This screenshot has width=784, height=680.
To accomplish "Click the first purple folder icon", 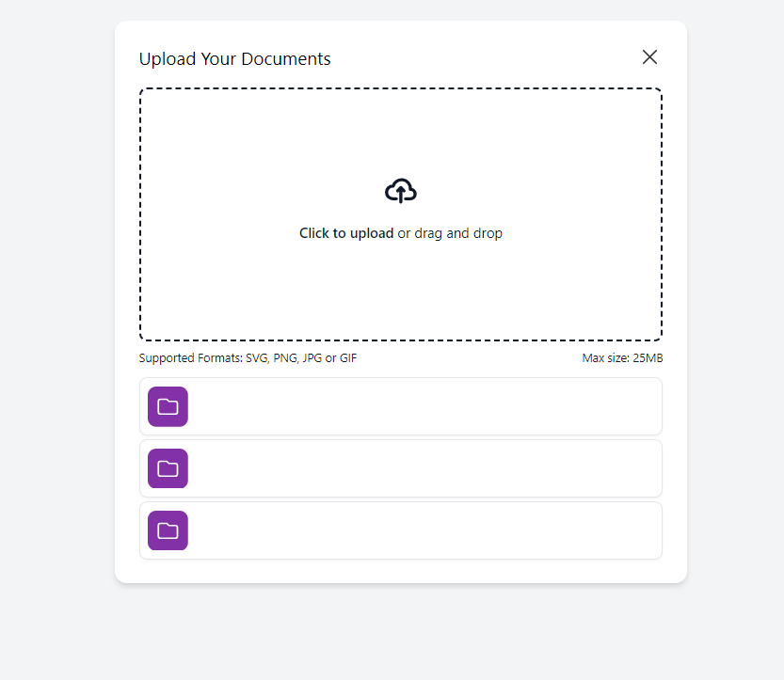I will coord(168,406).
